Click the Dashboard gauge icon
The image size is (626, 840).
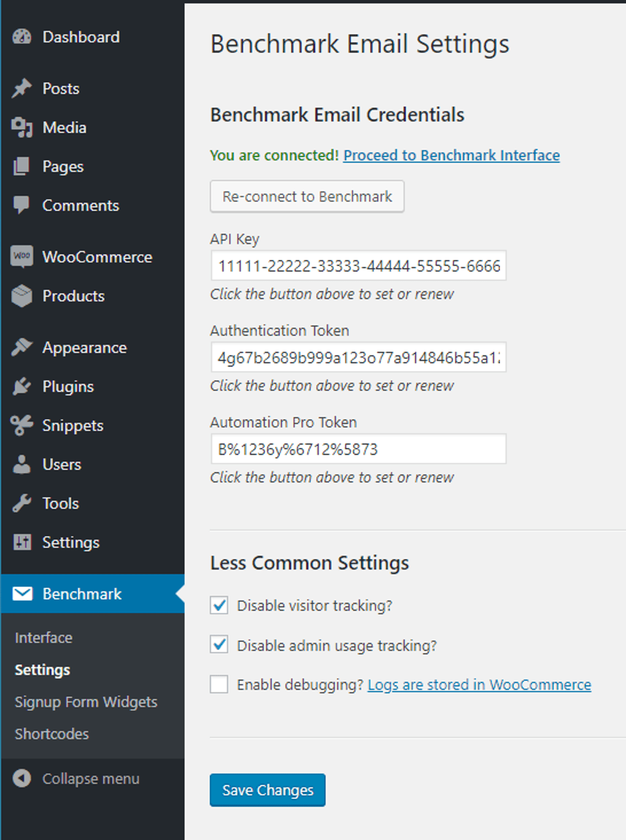coord(22,37)
